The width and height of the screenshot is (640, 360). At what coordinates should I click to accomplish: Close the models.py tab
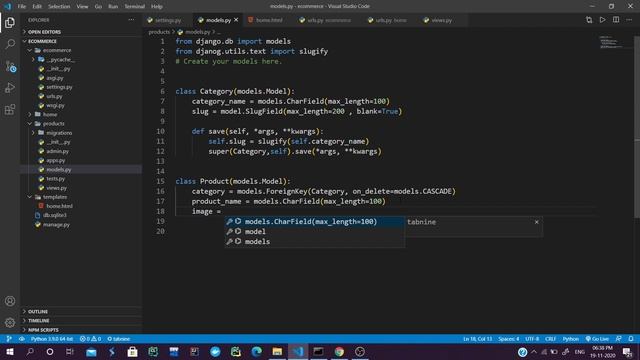tap(236, 20)
